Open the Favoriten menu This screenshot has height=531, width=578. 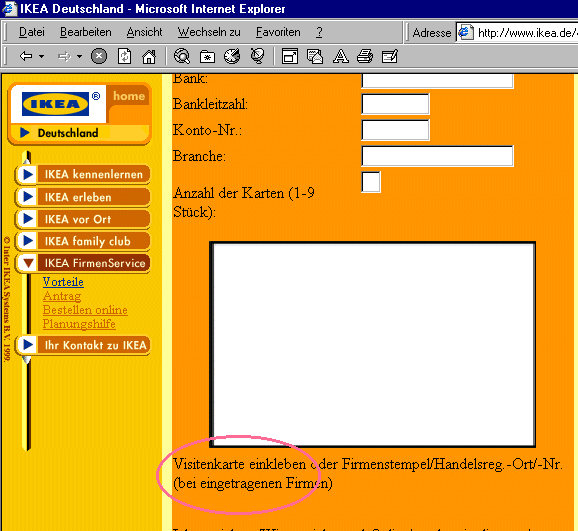[x=278, y=32]
